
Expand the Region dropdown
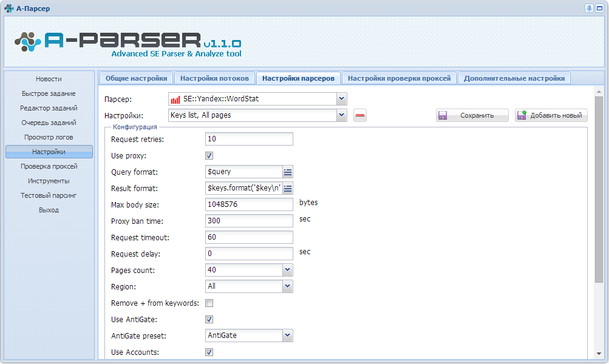[287, 286]
